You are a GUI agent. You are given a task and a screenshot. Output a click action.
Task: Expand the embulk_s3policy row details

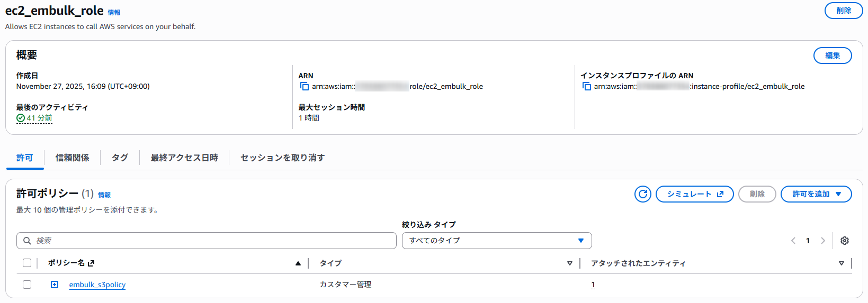(x=55, y=284)
